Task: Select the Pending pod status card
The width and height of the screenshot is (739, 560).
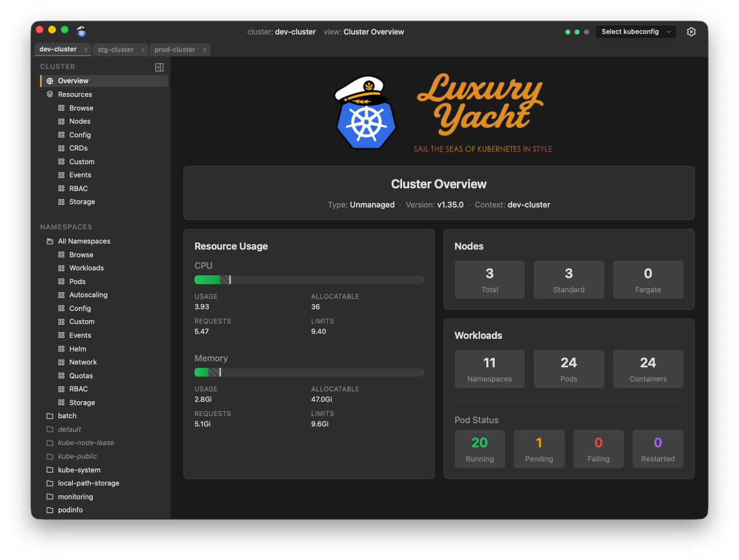Action: pyautogui.click(x=539, y=449)
